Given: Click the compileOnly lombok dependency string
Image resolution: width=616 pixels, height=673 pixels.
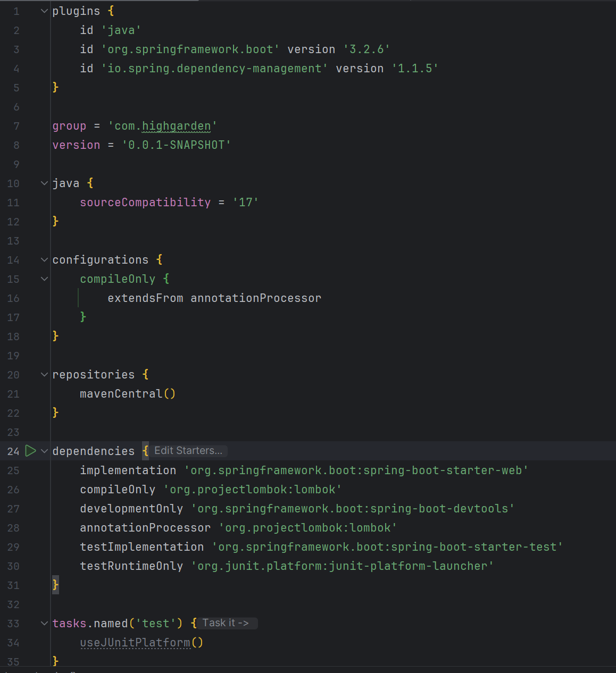Looking at the screenshot, I should click(x=253, y=490).
